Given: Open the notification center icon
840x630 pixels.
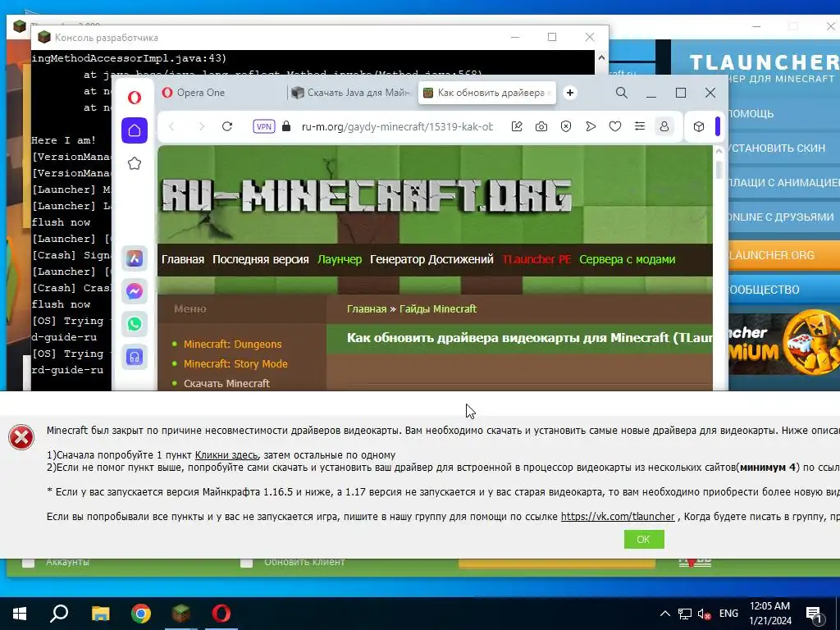Looking at the screenshot, I should [x=814, y=614].
